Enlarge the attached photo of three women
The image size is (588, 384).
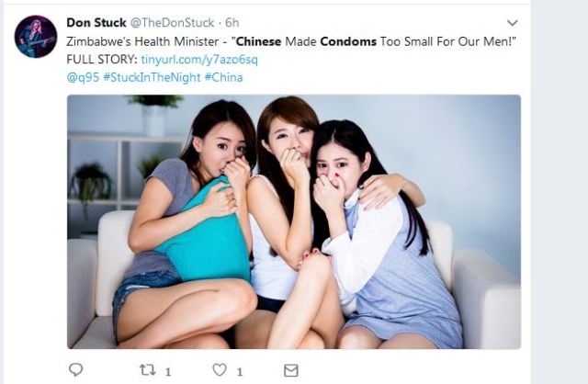294,221
